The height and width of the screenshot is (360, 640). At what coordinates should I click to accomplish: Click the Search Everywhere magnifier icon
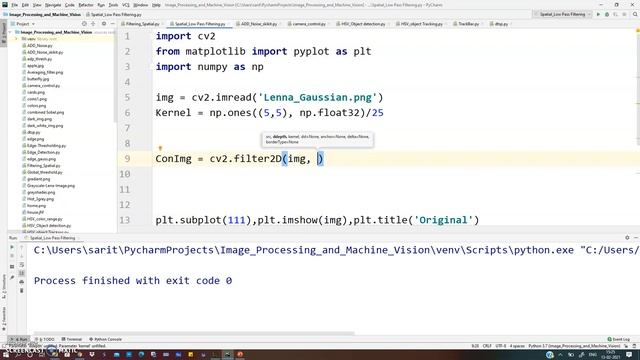pyautogui.click(x=635, y=14)
